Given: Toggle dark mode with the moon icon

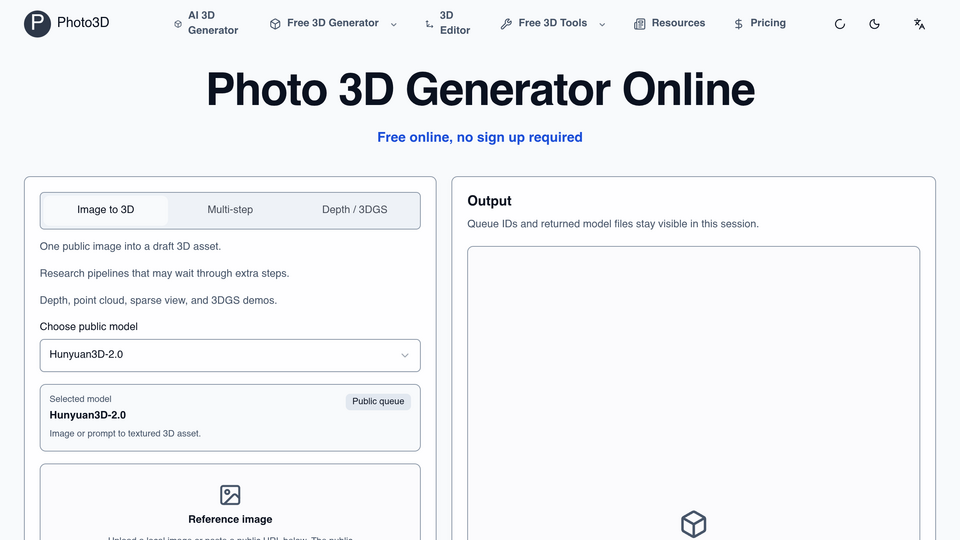Looking at the screenshot, I should tap(874, 24).
